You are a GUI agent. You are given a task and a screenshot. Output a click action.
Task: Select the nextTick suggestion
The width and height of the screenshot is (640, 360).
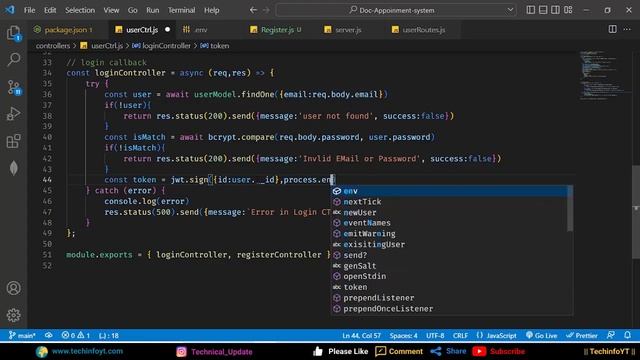click(449, 202)
